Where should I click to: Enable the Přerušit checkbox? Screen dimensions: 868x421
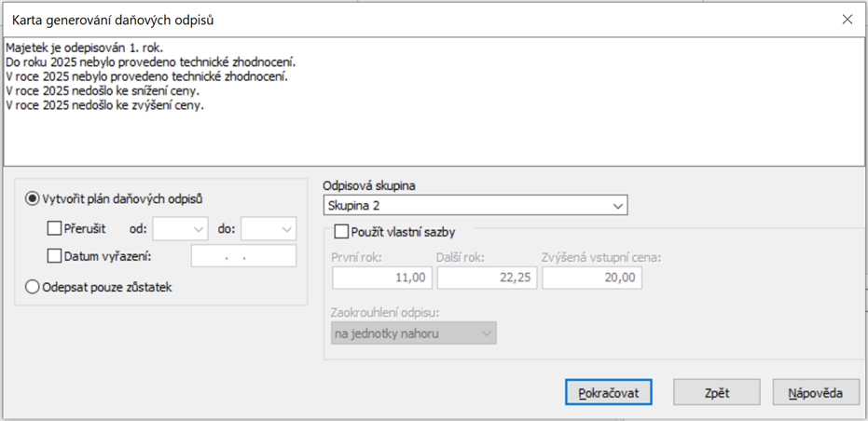tap(54, 228)
